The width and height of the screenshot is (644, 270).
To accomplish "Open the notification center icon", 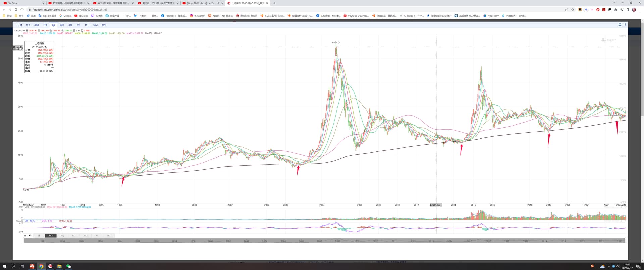I will 638,267.
